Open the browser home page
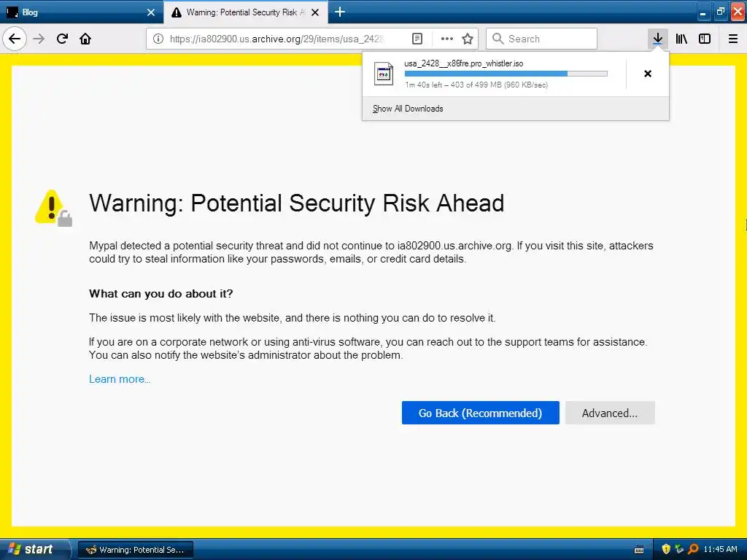The image size is (747, 560). (85, 39)
